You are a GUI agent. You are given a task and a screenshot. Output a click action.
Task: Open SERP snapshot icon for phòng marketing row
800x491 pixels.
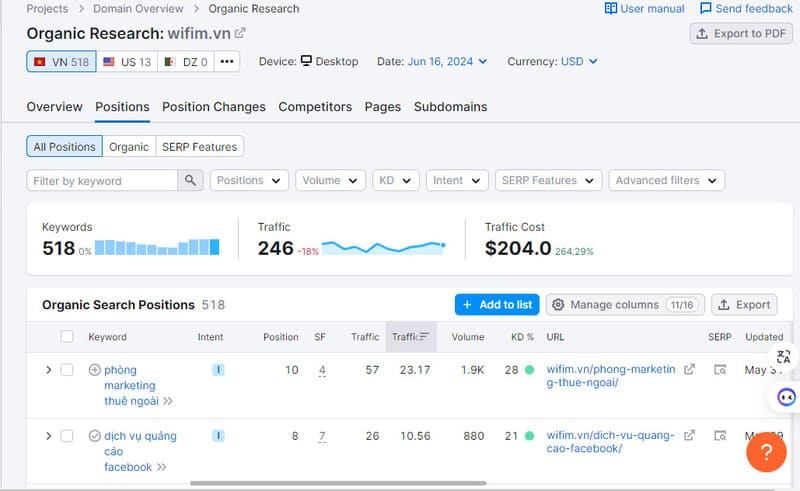pyautogui.click(x=719, y=370)
